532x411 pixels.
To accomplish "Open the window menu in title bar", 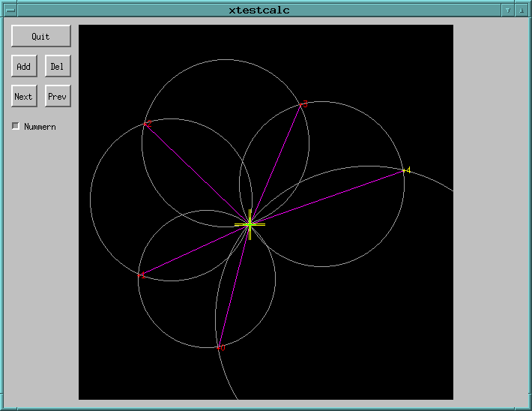I will [x=10, y=10].
